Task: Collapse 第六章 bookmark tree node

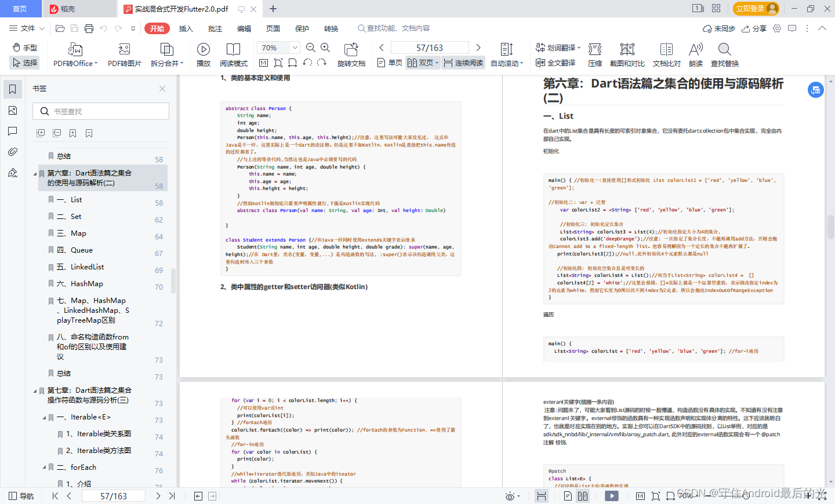Action: (x=35, y=173)
